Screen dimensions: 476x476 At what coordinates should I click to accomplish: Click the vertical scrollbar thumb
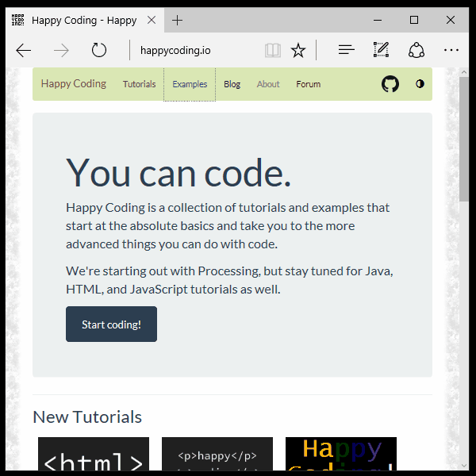coord(464,139)
